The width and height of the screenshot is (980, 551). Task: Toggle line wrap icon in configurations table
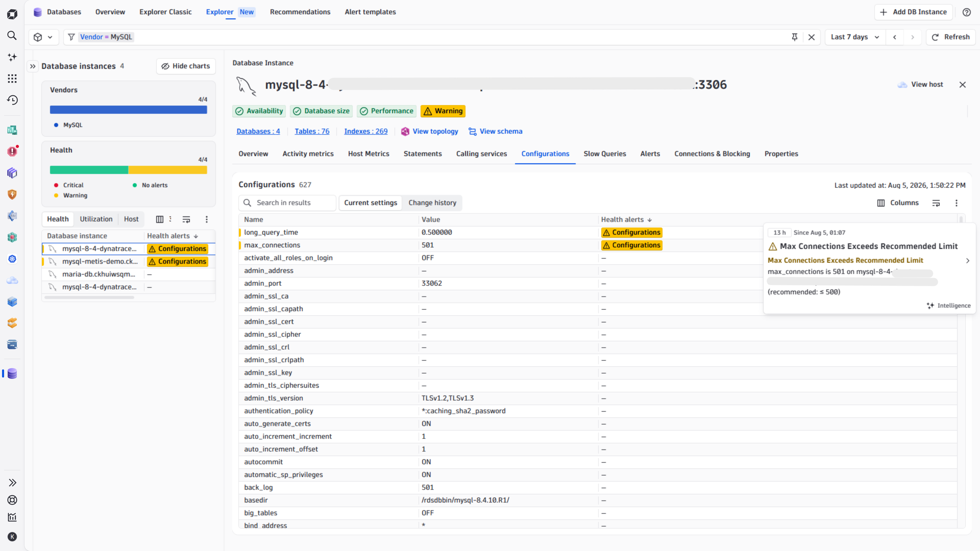tap(936, 203)
